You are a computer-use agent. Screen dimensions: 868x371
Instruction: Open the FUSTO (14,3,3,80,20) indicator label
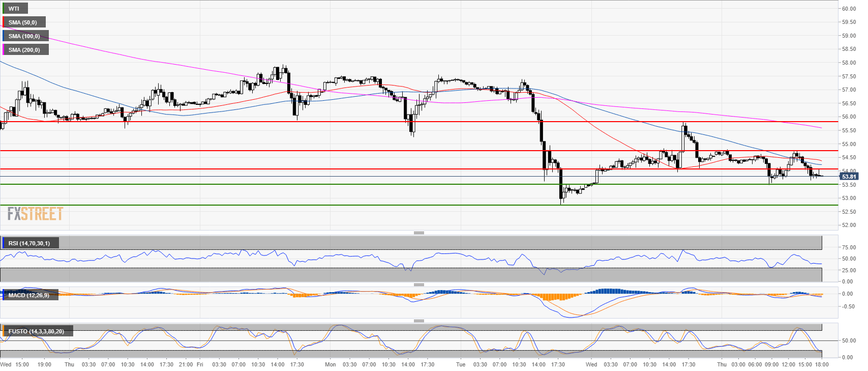tap(36, 331)
